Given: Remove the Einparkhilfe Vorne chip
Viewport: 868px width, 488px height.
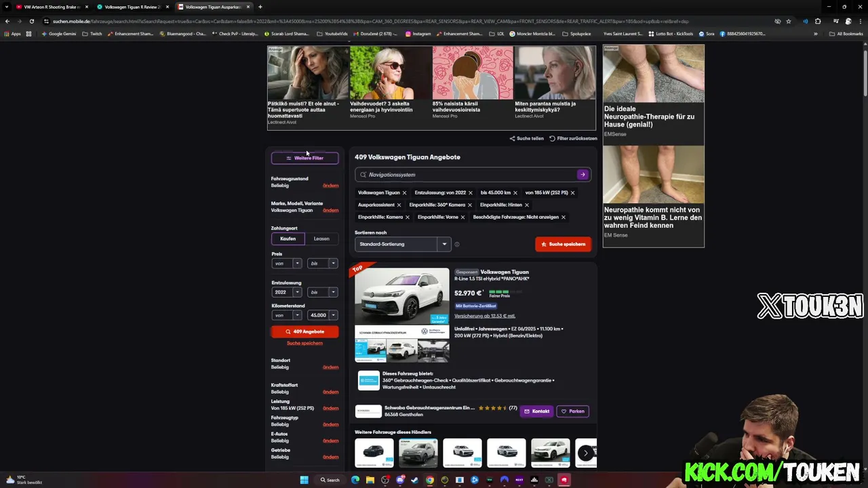Looking at the screenshot, I should coord(462,218).
